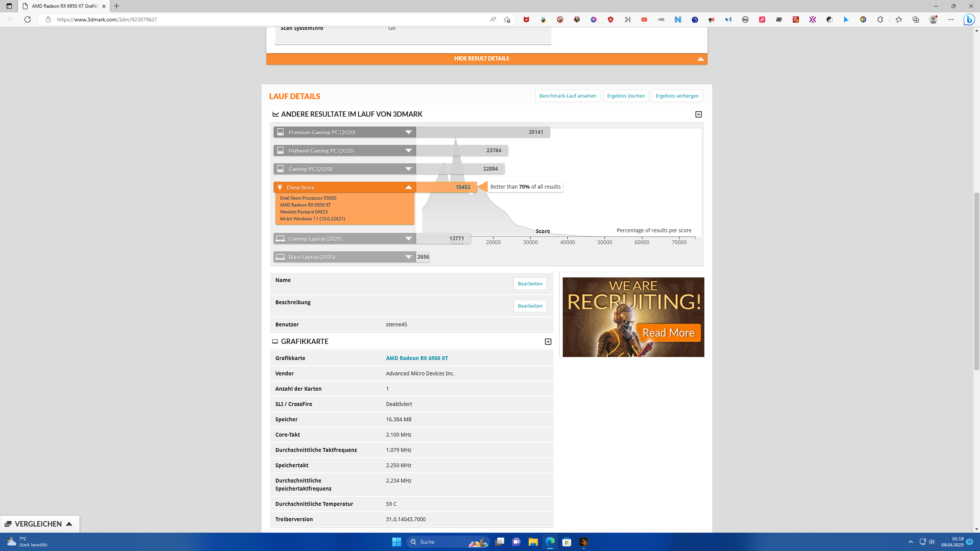Screen dimensions: 980x551
Task: Add page to favorites star icon
Action: pos(507,20)
